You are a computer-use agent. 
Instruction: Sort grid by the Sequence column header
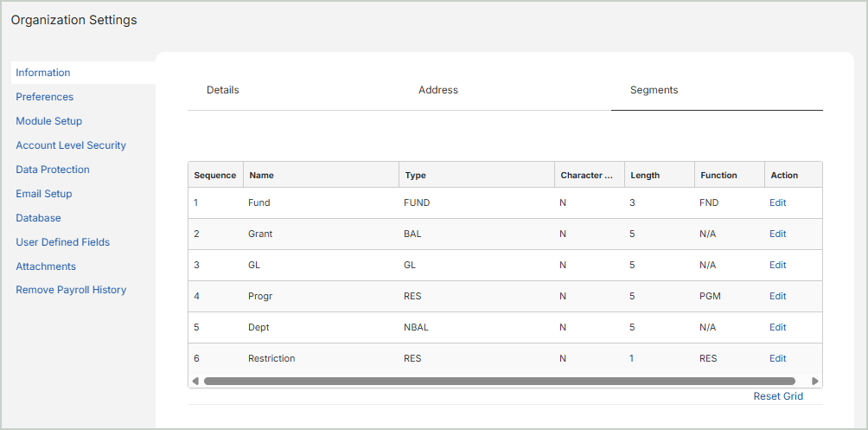[214, 175]
